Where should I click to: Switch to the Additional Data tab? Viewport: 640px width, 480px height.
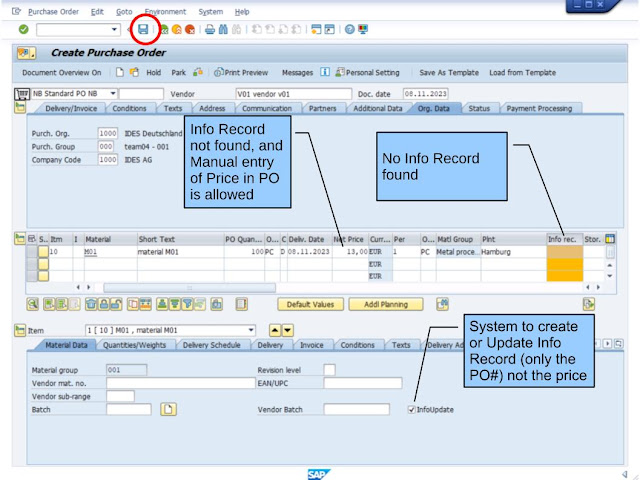378,109
